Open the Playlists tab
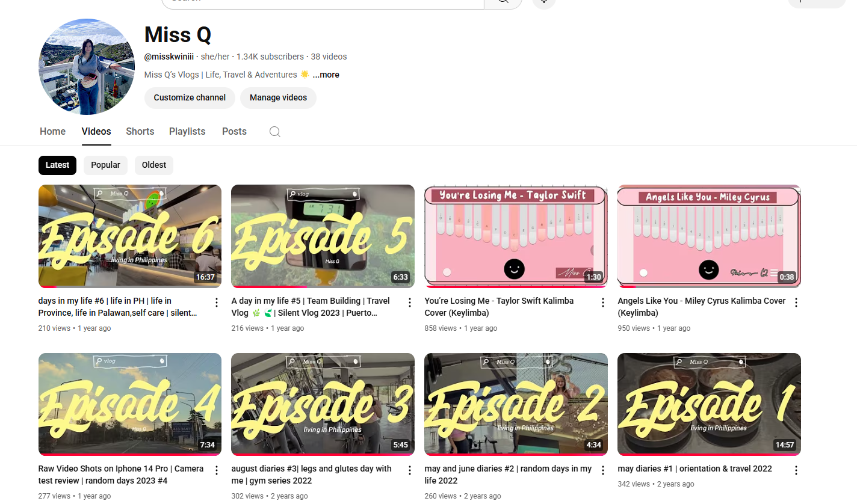The width and height of the screenshot is (857, 504). tap(187, 131)
